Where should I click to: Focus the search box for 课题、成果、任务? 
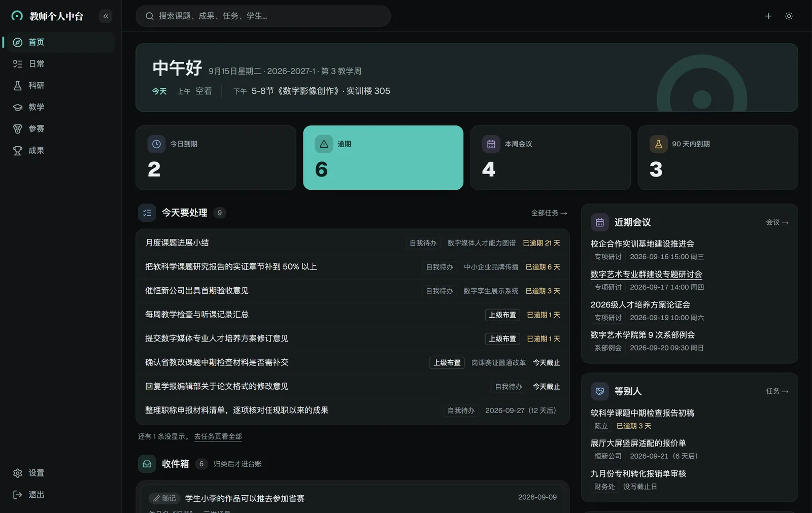click(x=263, y=16)
